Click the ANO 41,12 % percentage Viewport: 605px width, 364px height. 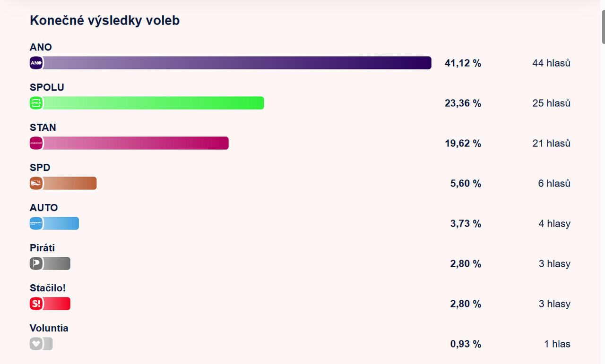[x=463, y=63]
